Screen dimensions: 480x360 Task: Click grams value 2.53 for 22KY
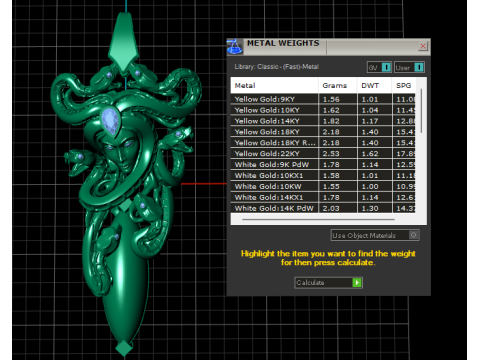pos(331,154)
